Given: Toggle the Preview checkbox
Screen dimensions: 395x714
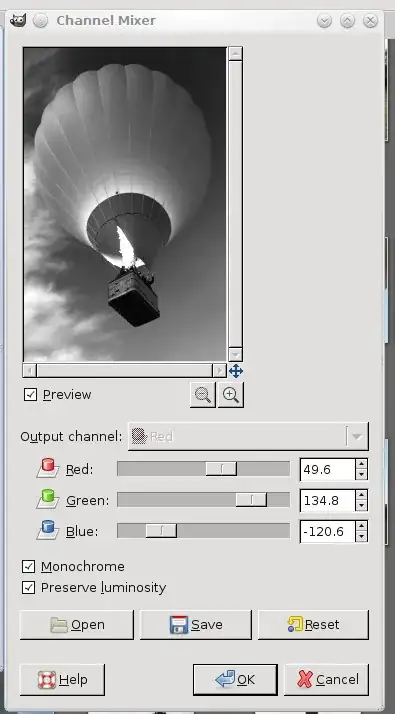Looking at the screenshot, I should (30, 394).
